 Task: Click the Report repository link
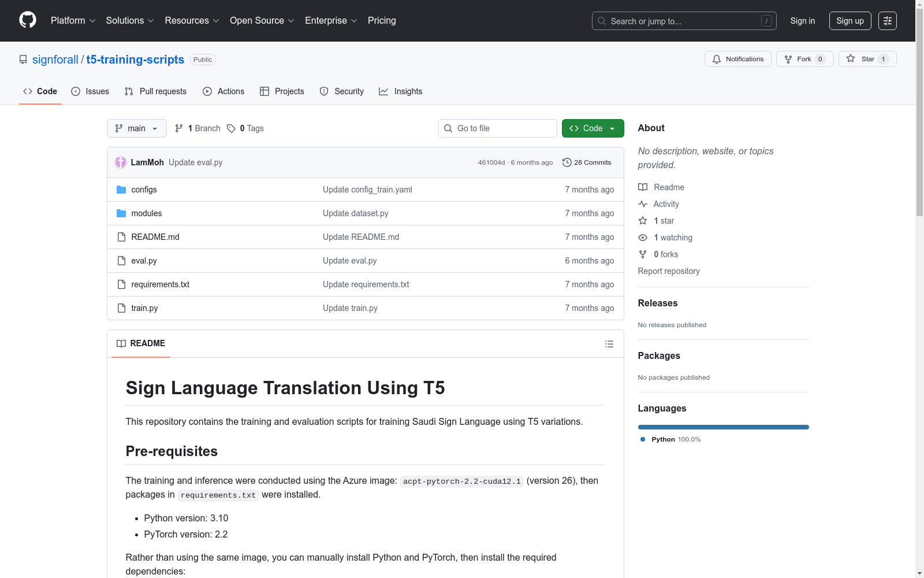(x=669, y=271)
